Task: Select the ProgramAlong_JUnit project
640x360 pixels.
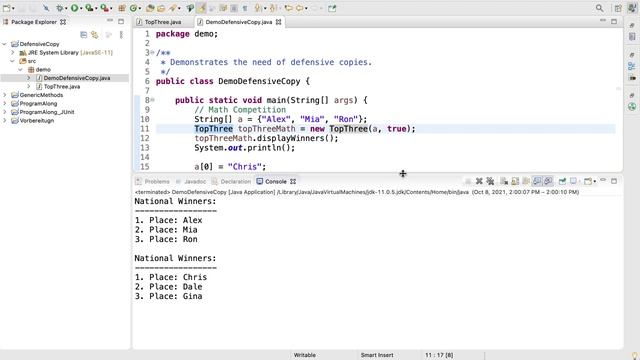Action: click(47, 112)
